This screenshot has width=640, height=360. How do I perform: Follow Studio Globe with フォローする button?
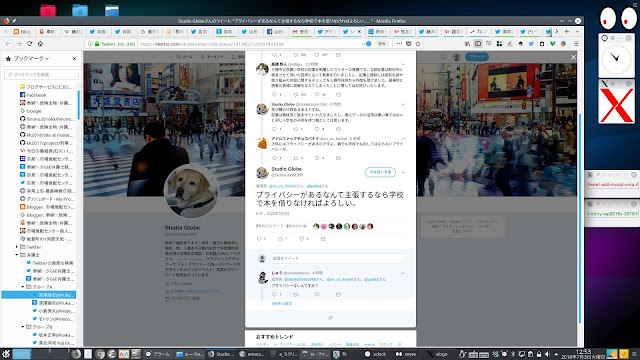tap(380, 172)
